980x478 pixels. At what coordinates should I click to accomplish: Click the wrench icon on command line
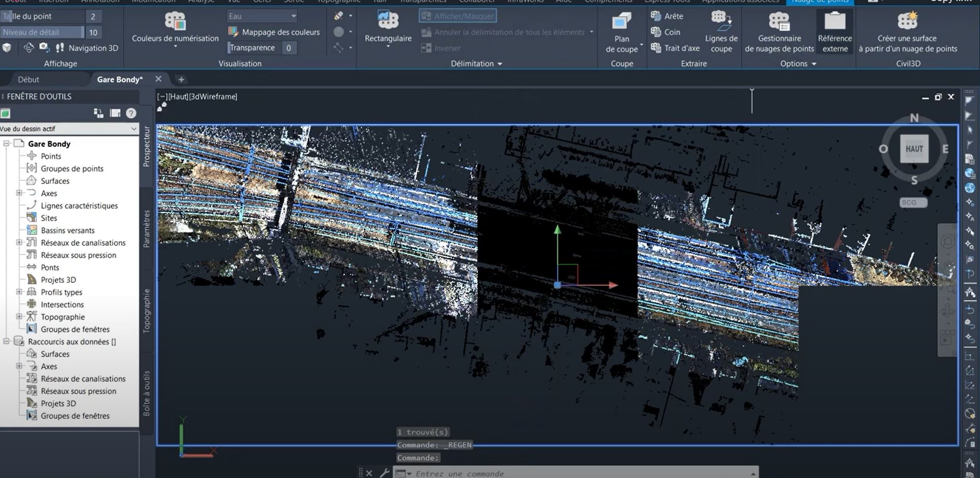384,473
